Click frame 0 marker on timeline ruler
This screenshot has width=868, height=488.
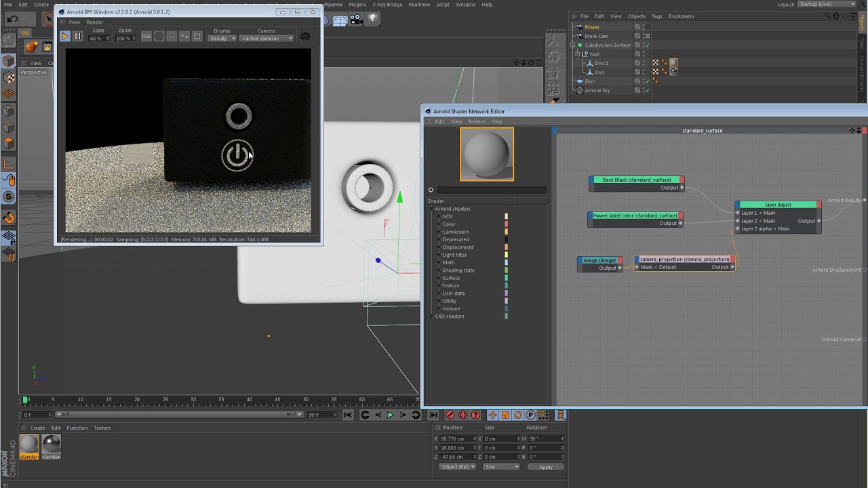point(26,400)
